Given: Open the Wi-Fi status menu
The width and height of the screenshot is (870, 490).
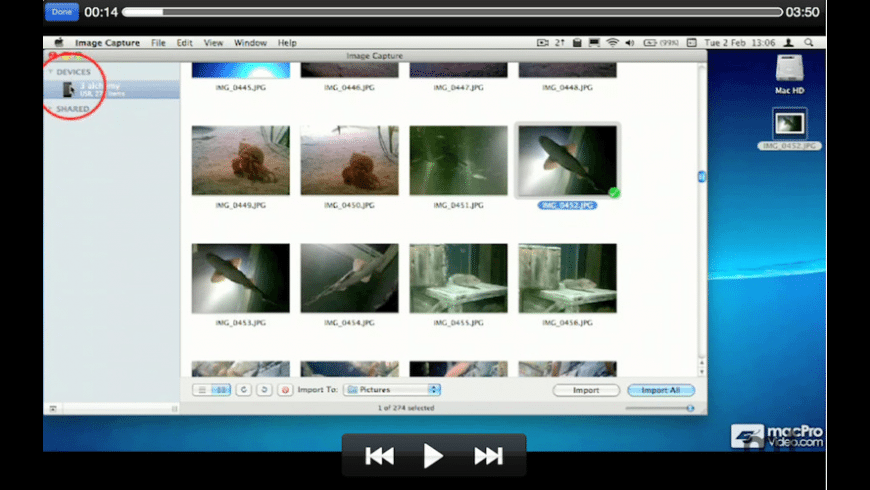Looking at the screenshot, I should point(613,43).
